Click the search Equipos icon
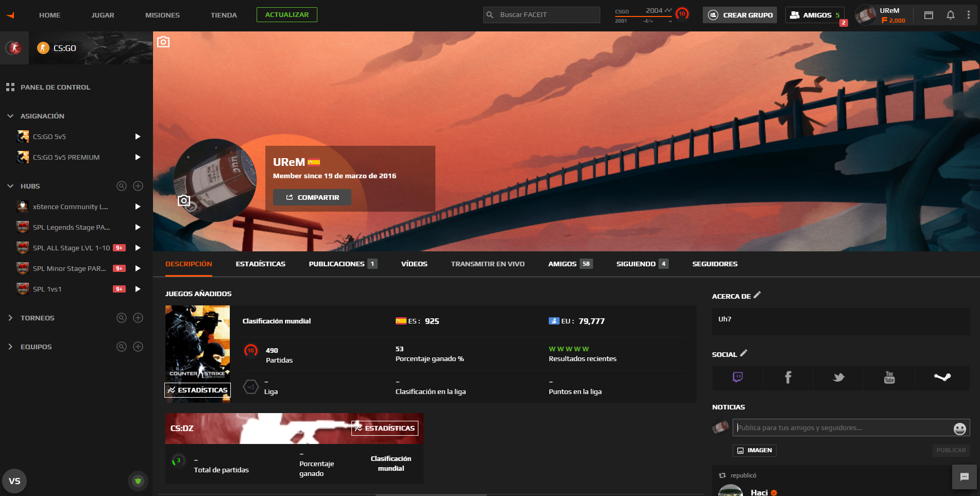Viewport: 980px width, 496px height. click(122, 347)
